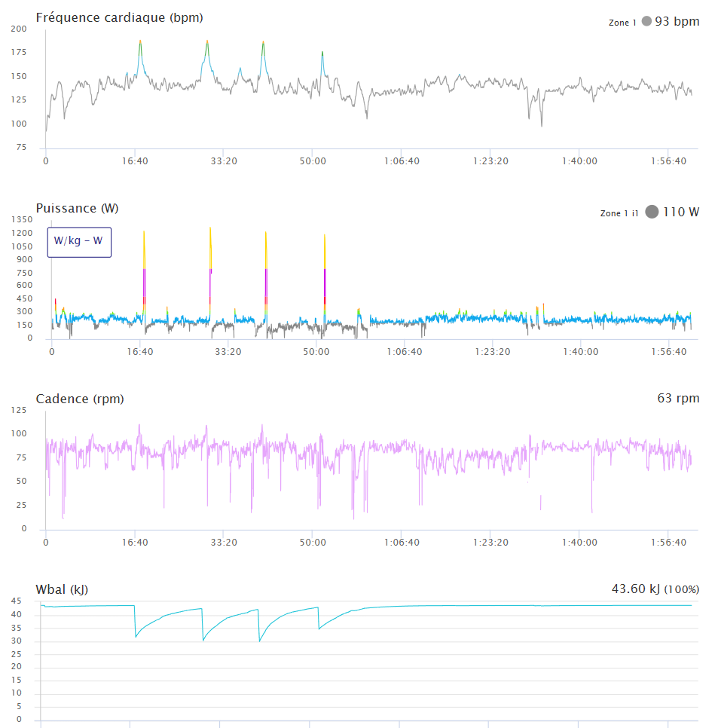The height and width of the screenshot is (728, 718).
Task: Click the 1350 label on the power axis
Action: pos(23,219)
